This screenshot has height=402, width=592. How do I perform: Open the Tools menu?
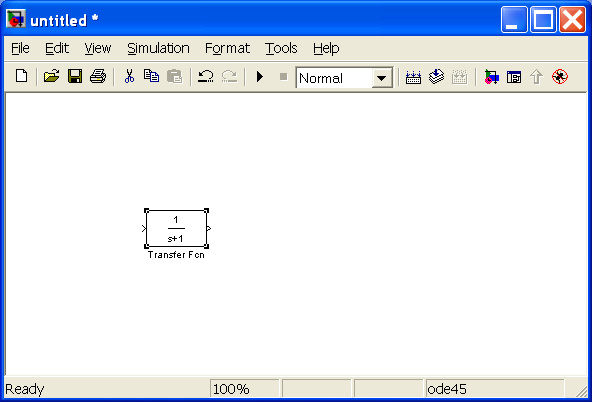pos(281,48)
